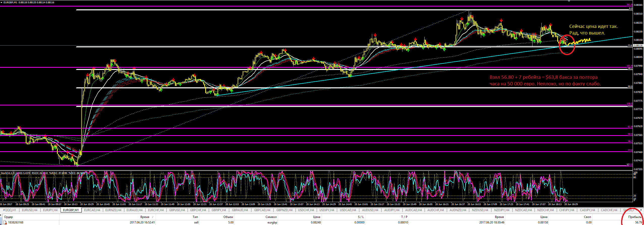Screen dimensions: 644x225
Task: Select the GBPNZD,H4 chart tab
Action: coord(284,210)
